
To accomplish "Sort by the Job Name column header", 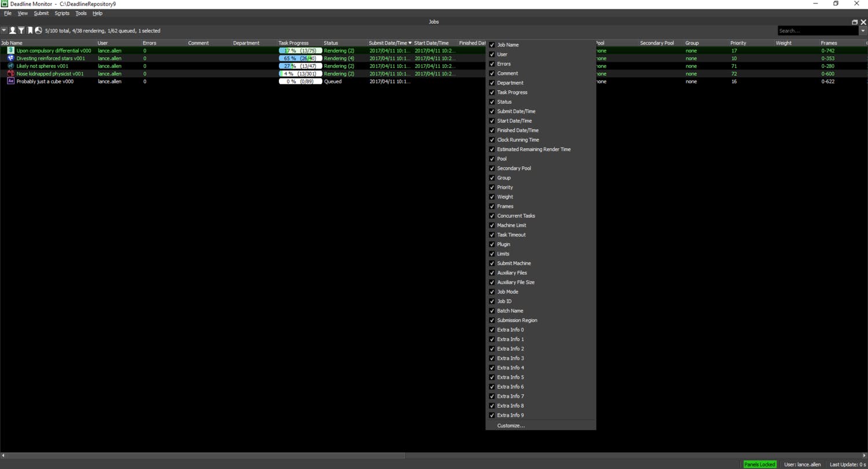I will pyautogui.click(x=12, y=43).
